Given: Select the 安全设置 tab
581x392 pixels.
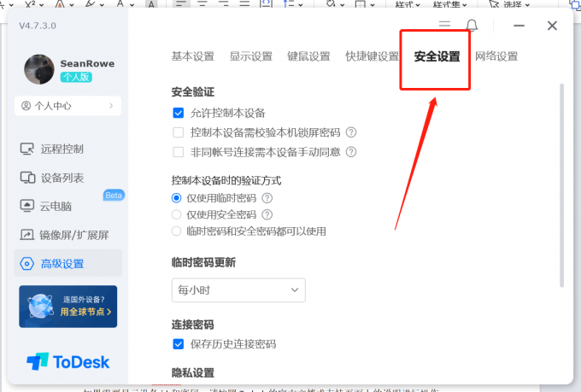Looking at the screenshot, I should point(437,56).
